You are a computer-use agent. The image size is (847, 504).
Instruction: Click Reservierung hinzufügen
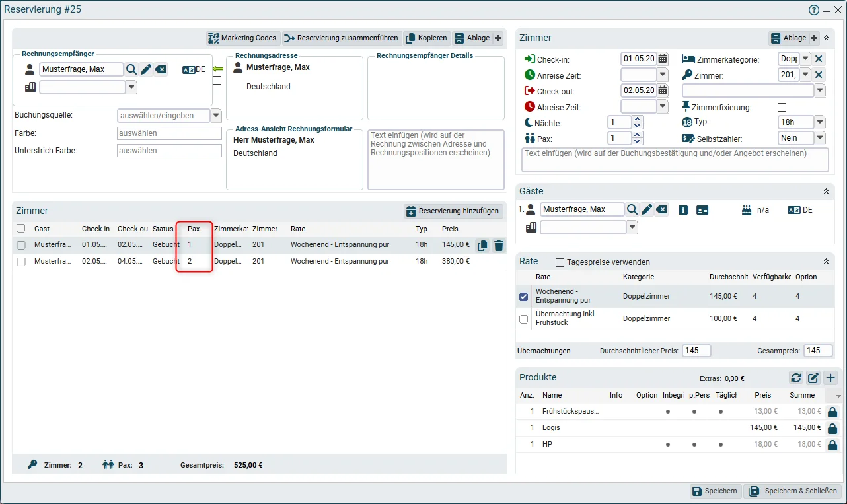(x=453, y=211)
